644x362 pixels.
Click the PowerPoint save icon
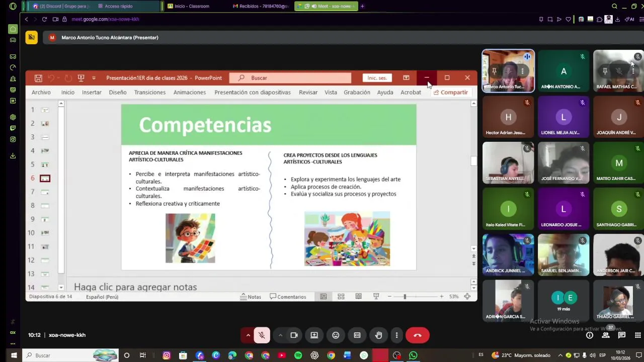tap(38, 78)
